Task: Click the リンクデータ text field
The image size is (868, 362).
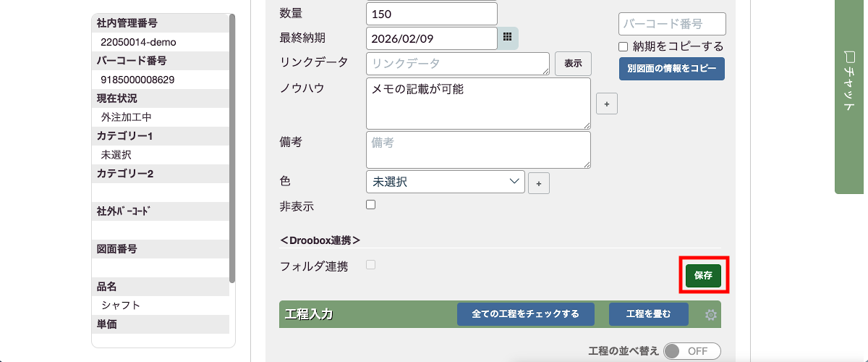Action: click(457, 64)
